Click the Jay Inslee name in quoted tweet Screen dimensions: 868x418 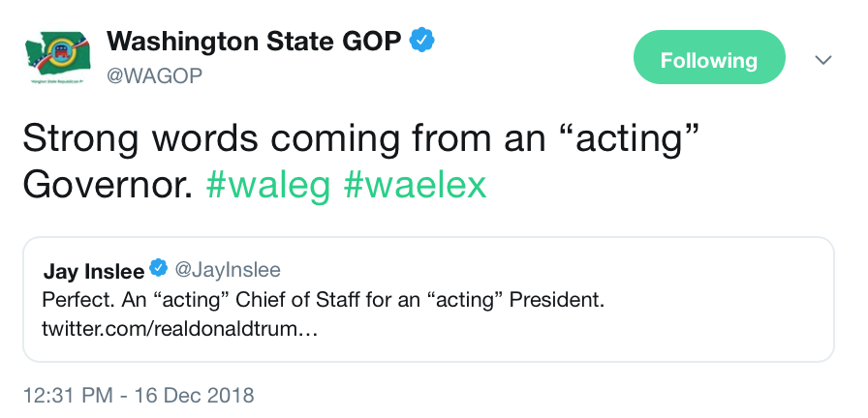tap(94, 271)
